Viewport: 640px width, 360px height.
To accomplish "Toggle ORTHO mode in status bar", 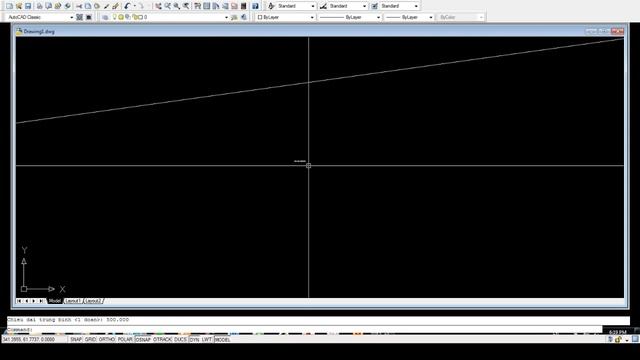I will [x=107, y=340].
